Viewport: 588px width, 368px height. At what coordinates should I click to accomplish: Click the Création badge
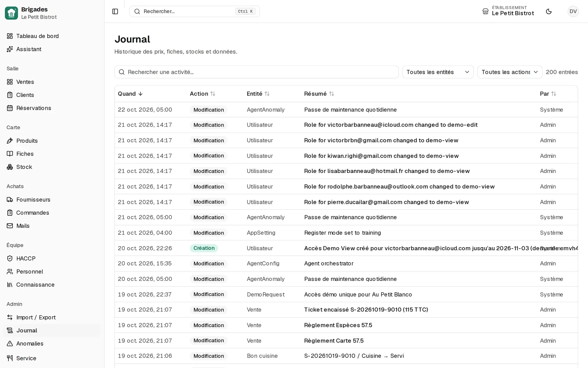pos(204,248)
